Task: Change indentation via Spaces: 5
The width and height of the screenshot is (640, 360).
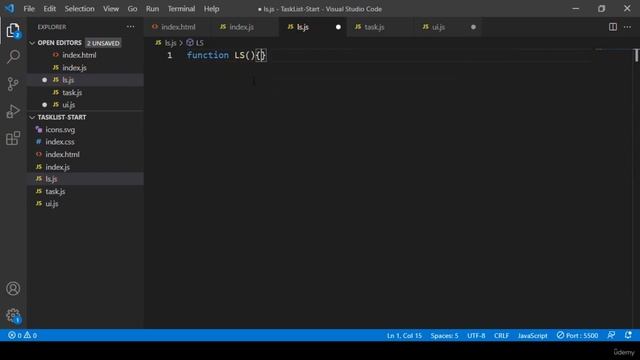Action: click(x=444, y=336)
